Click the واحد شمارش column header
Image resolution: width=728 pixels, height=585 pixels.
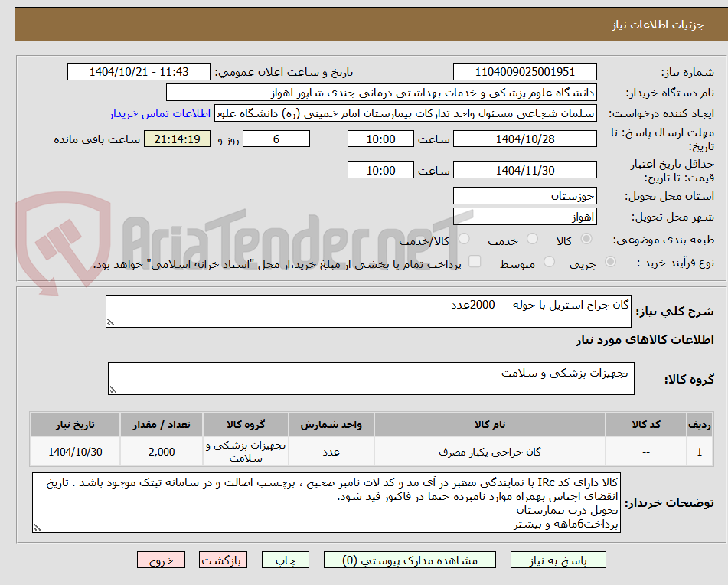click(331, 425)
